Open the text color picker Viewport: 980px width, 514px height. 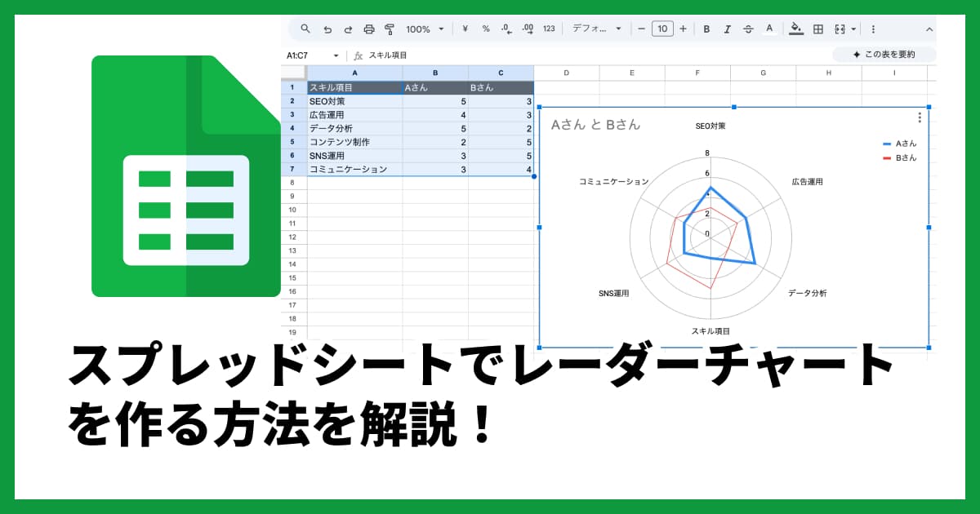[x=768, y=29]
